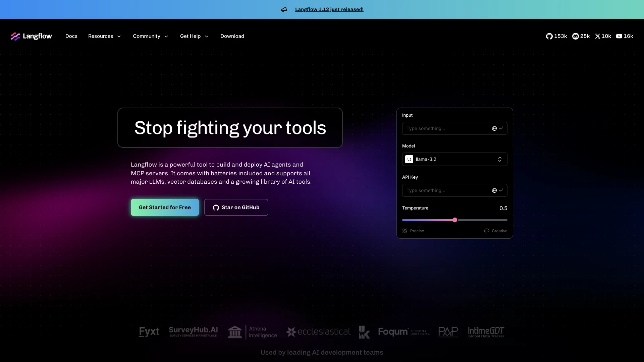Open the llama-3.2 Model dropdown
The image size is (644, 362).
click(455, 159)
